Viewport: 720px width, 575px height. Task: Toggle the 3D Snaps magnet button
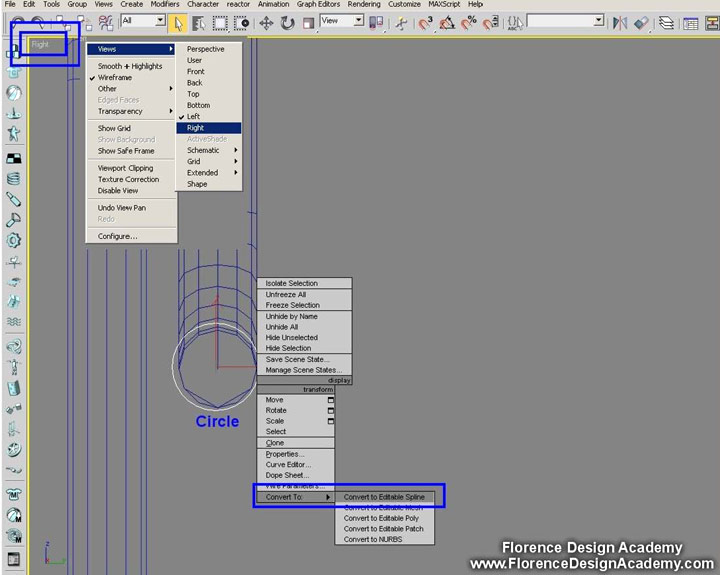coord(425,22)
